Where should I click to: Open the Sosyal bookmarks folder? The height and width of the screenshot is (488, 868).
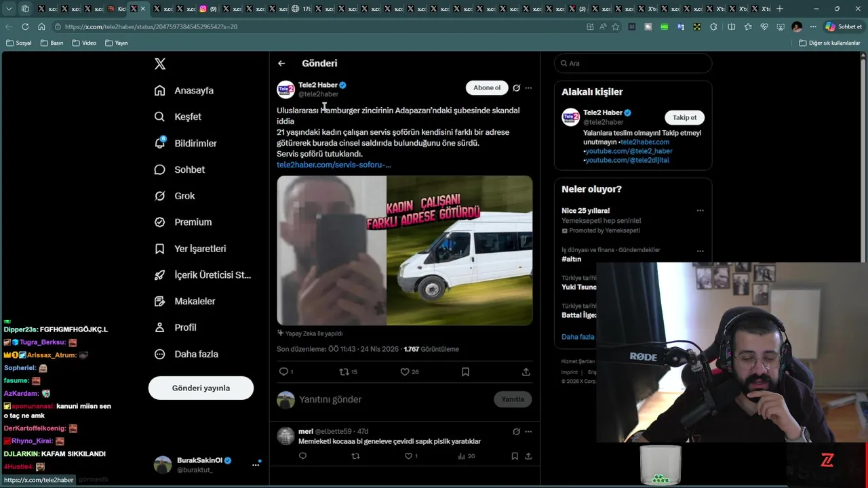18,43
